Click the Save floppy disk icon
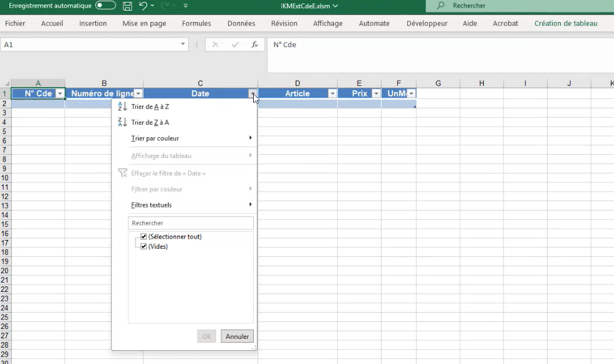The image size is (614, 364). (x=128, y=6)
